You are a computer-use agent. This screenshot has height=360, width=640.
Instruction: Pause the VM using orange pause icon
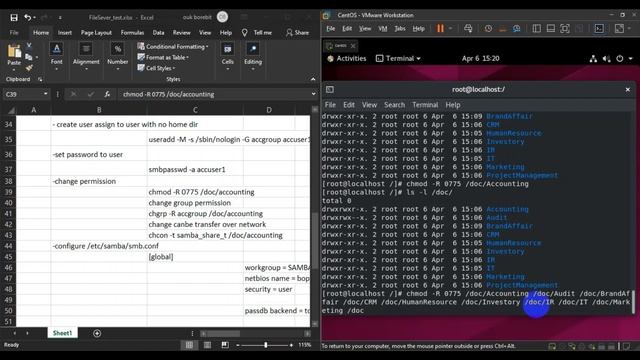coord(440,29)
